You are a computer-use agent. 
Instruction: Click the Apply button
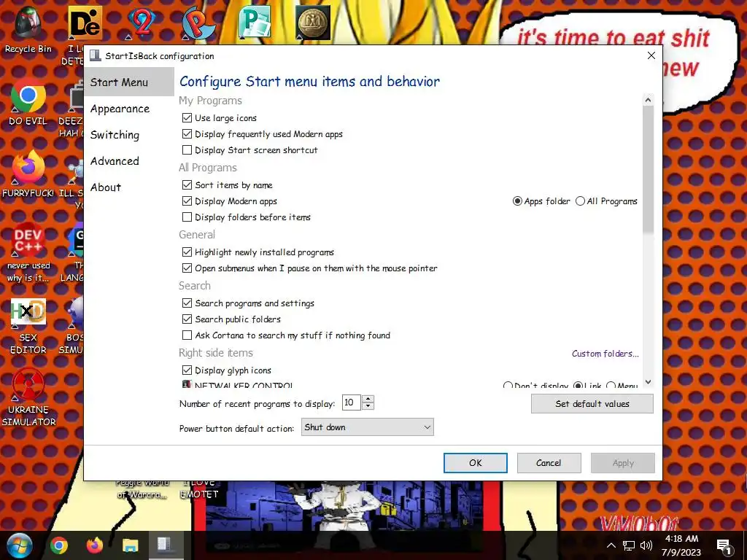(x=623, y=463)
